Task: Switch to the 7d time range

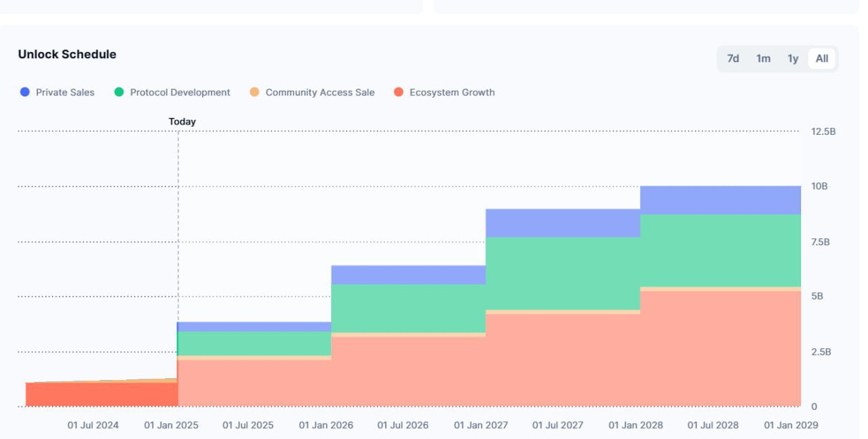Action: click(733, 59)
